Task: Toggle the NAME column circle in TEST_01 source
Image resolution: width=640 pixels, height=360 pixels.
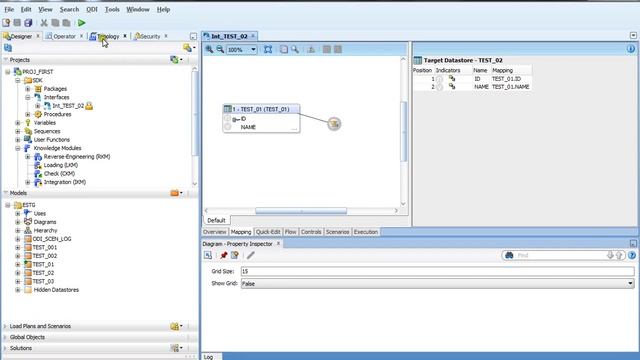Action: pyautogui.click(x=228, y=127)
